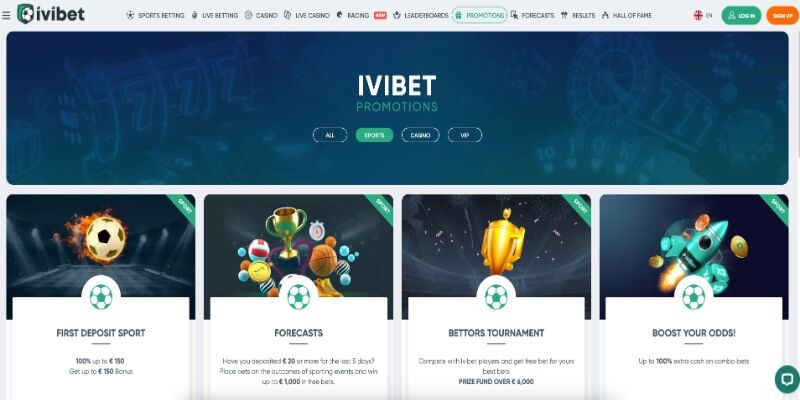Open the live chat support bubble
Image resolution: width=800 pixels, height=400 pixels.
786,379
